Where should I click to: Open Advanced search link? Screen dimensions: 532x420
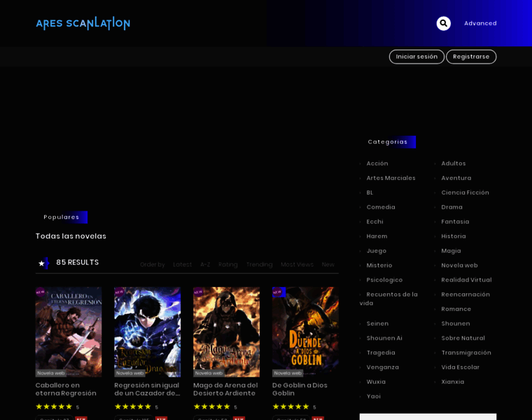point(480,24)
